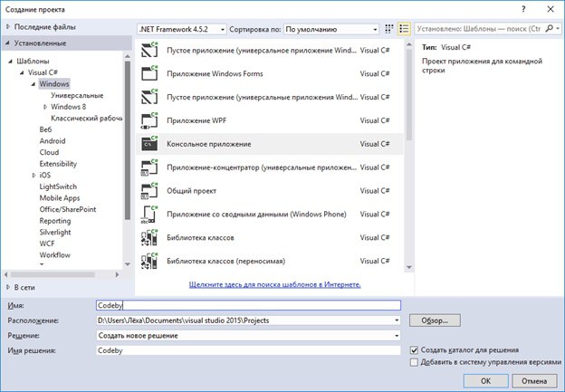Screen dimensions: 565x392
Task: Click the Windows Phone сводные данные template icon
Action: click(x=149, y=214)
